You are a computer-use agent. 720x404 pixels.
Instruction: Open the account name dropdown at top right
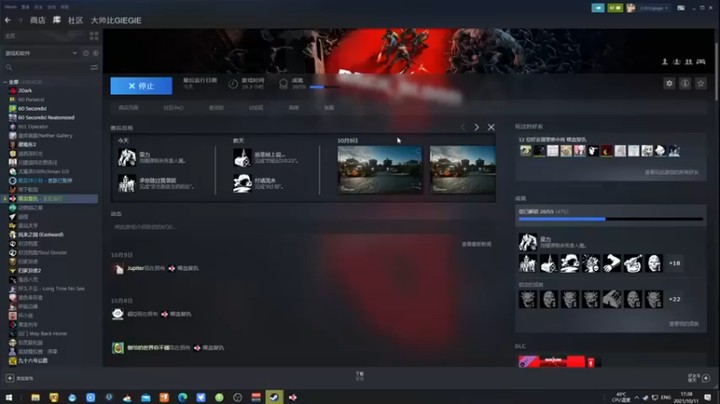tap(652, 8)
